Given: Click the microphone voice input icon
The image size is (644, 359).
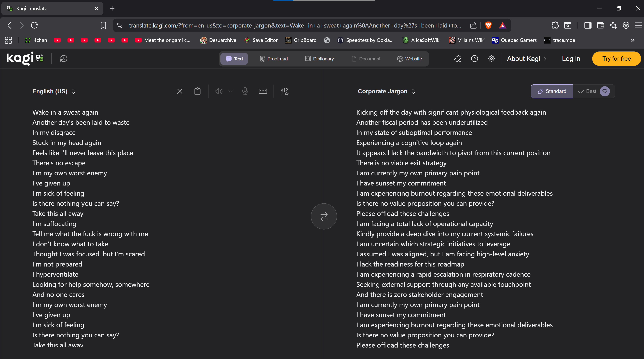Looking at the screenshot, I should pyautogui.click(x=245, y=91).
